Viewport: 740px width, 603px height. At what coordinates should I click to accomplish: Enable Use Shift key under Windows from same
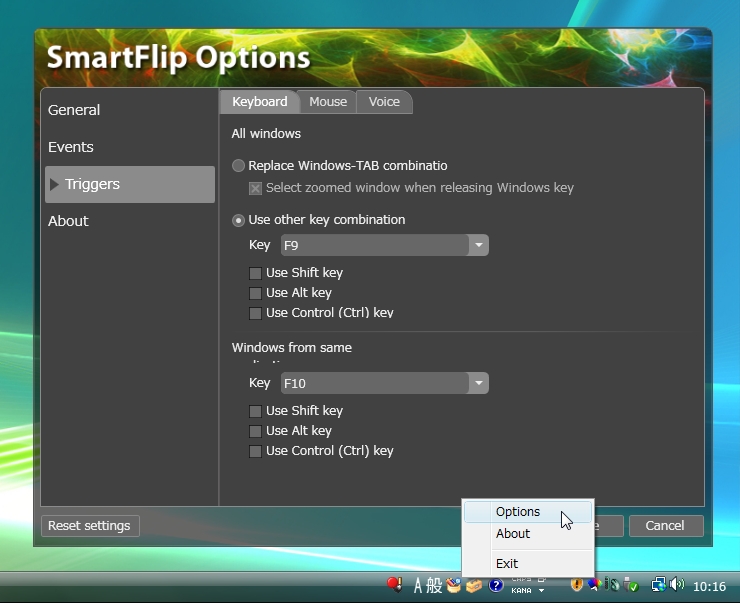255,411
